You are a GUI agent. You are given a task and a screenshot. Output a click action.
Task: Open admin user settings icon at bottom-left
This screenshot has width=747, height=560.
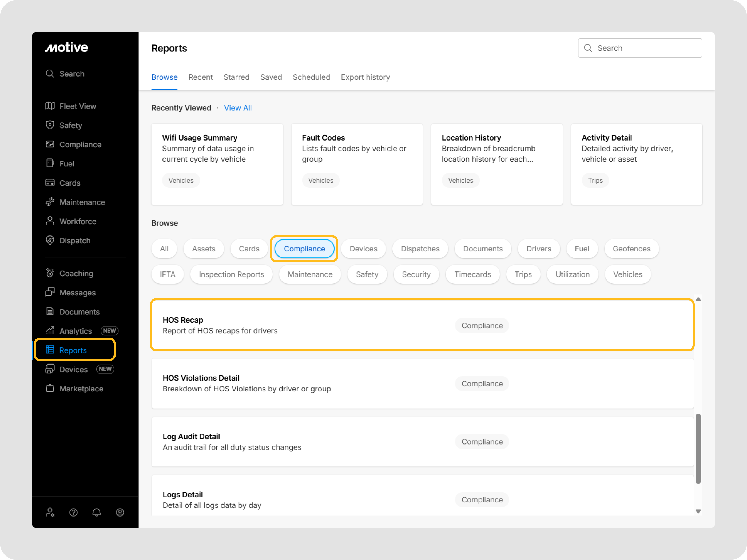[50, 513]
